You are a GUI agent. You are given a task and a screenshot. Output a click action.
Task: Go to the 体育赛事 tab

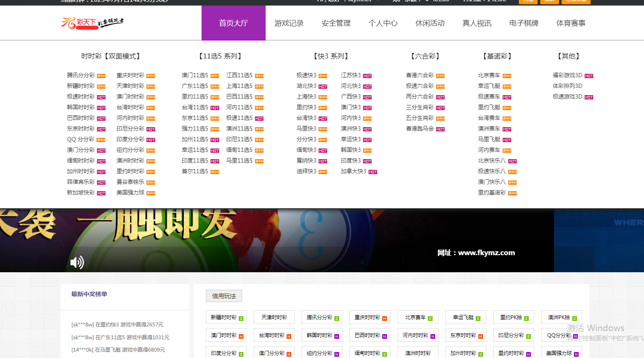(571, 23)
